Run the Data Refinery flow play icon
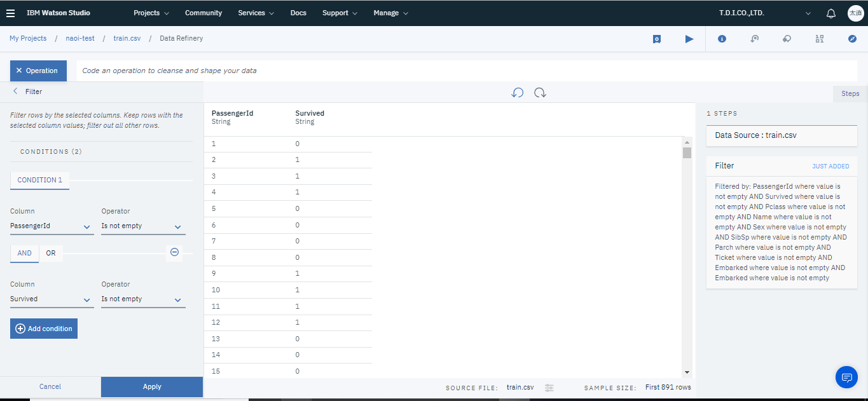Image resolution: width=868 pixels, height=401 pixels. click(x=689, y=39)
